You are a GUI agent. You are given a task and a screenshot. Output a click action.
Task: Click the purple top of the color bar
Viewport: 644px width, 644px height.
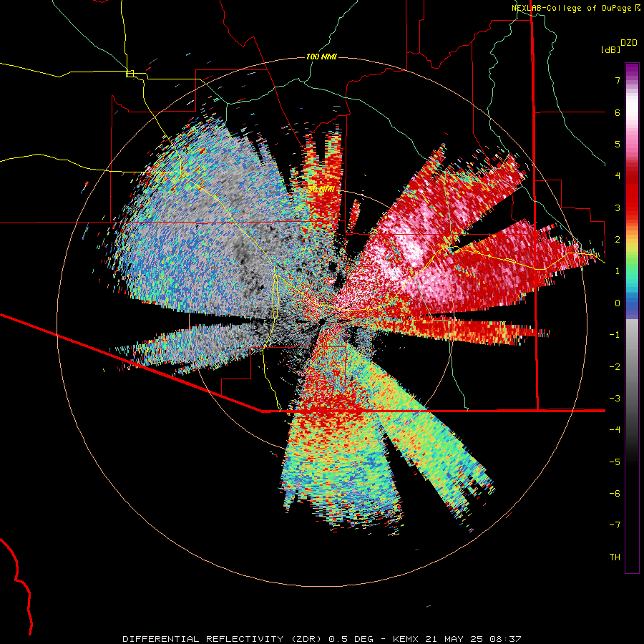coord(632,69)
